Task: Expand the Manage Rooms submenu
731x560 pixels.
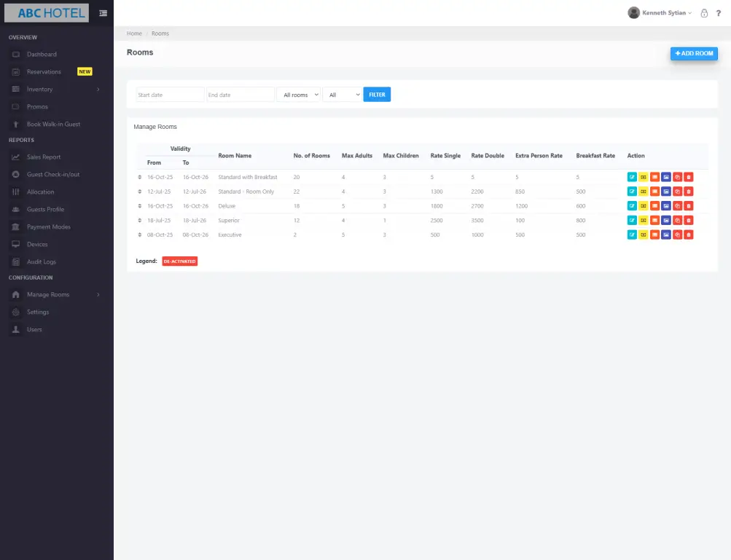Action: point(98,294)
